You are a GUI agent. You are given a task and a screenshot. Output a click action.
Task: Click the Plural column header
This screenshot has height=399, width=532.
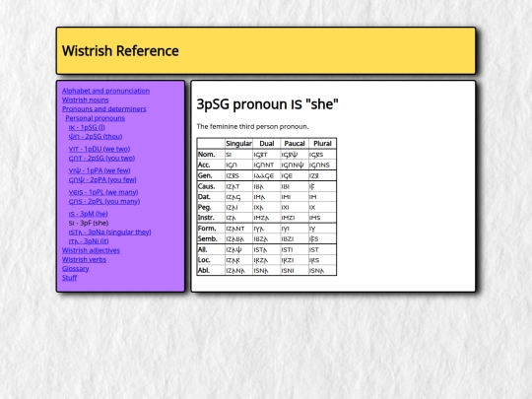click(x=323, y=144)
